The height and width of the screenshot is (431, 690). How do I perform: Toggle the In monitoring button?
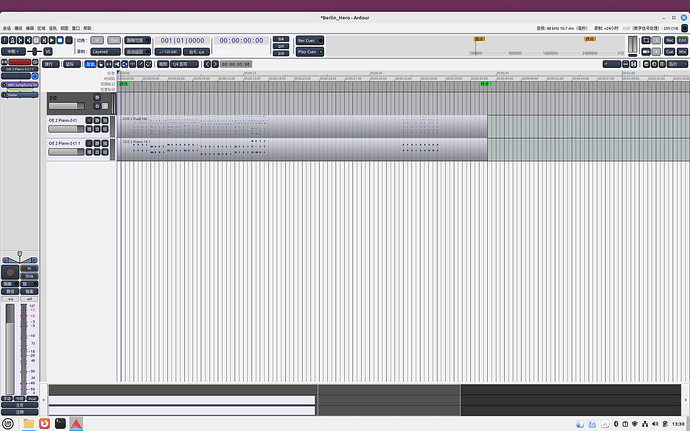pos(30,268)
